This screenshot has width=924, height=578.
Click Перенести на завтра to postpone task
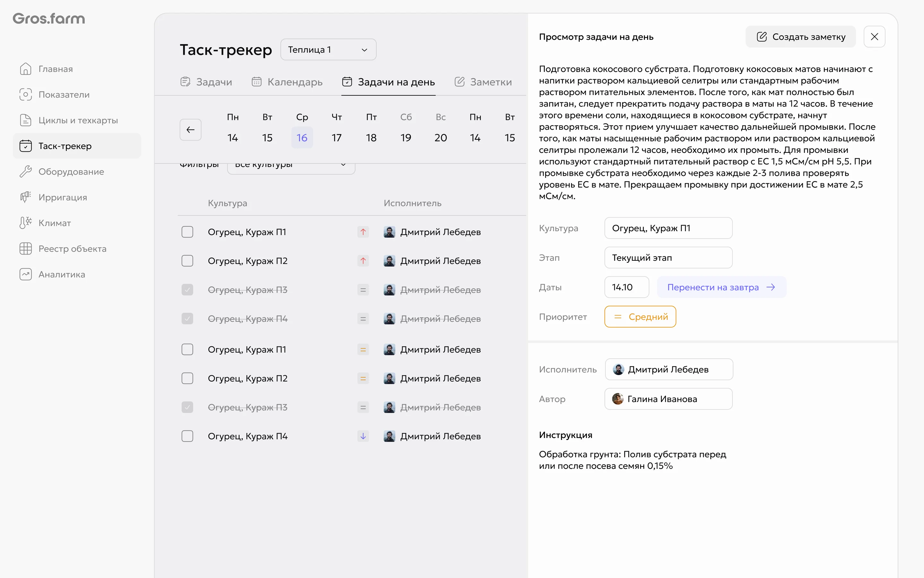[722, 287]
